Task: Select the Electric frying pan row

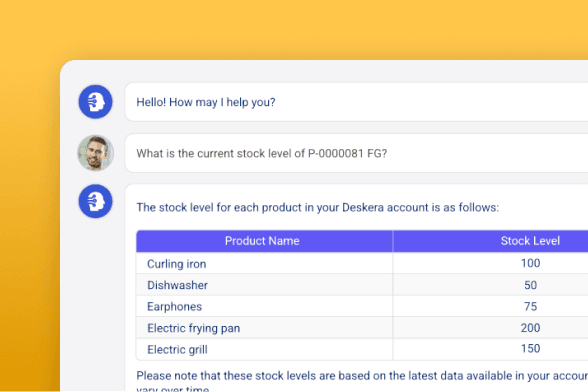Action: point(362,327)
